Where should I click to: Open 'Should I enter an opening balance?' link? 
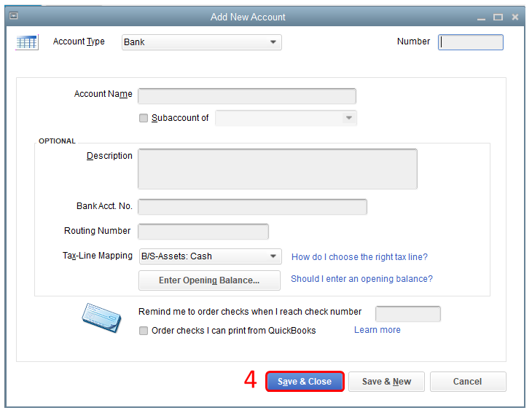361,279
